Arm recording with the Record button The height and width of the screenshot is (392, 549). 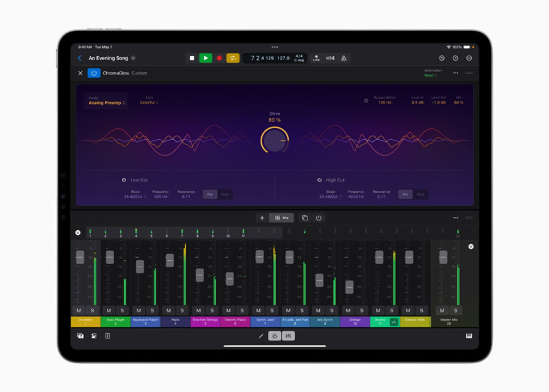pyautogui.click(x=219, y=58)
